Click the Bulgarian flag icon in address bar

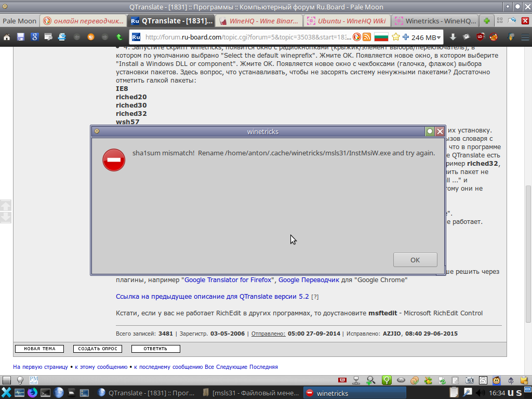click(381, 37)
